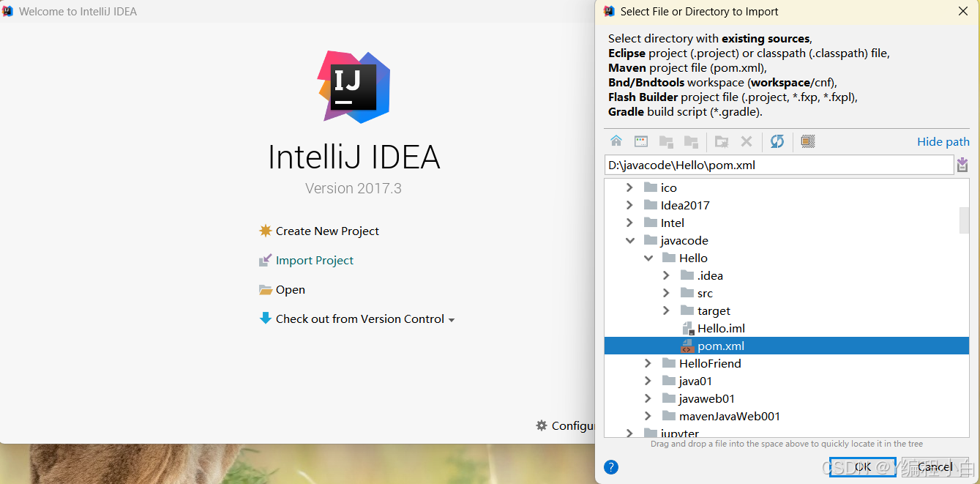The image size is (980, 484).
Task: Create a new folder using toolbar icon
Action: [x=722, y=141]
